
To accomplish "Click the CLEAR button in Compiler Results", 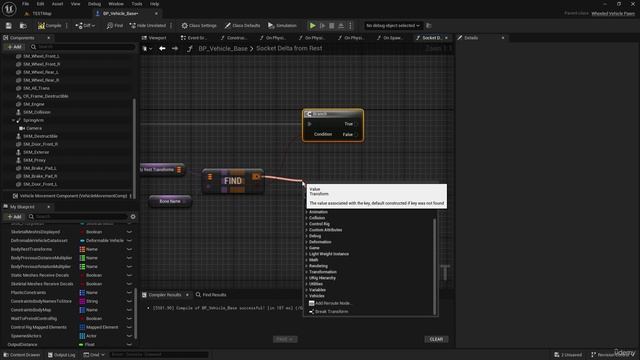I will [436, 339].
